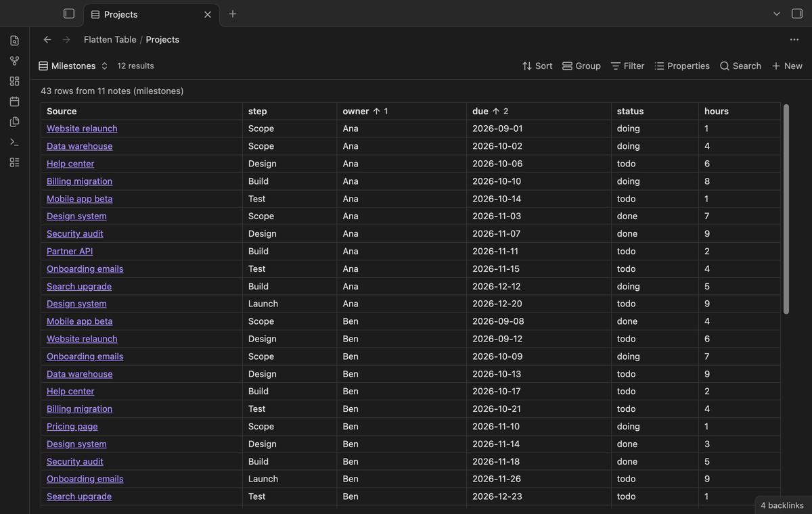Select the date cell 2026-09-08
This screenshot has height=514, width=812.
539,321
